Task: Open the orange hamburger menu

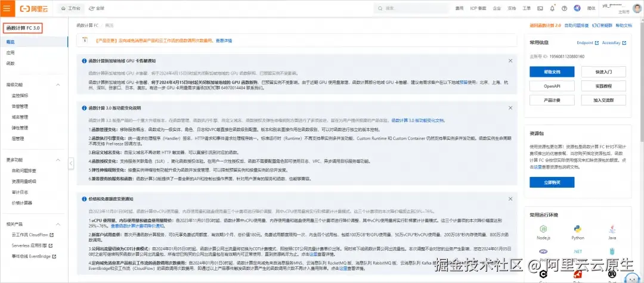Action: 7,8
